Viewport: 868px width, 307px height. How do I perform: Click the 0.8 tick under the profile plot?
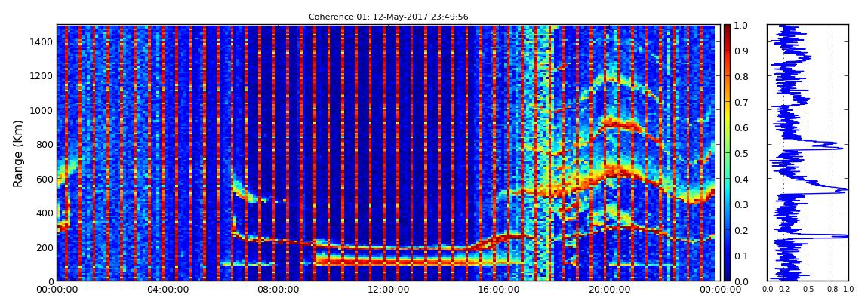point(833,290)
